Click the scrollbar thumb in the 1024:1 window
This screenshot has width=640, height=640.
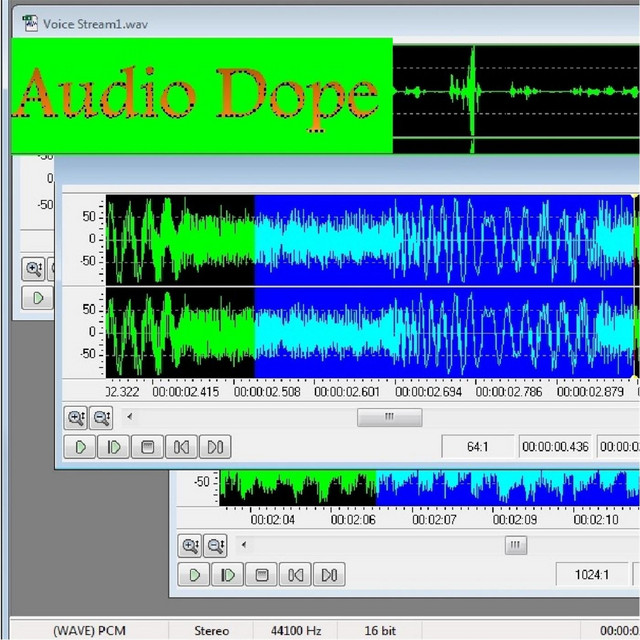tap(515, 545)
